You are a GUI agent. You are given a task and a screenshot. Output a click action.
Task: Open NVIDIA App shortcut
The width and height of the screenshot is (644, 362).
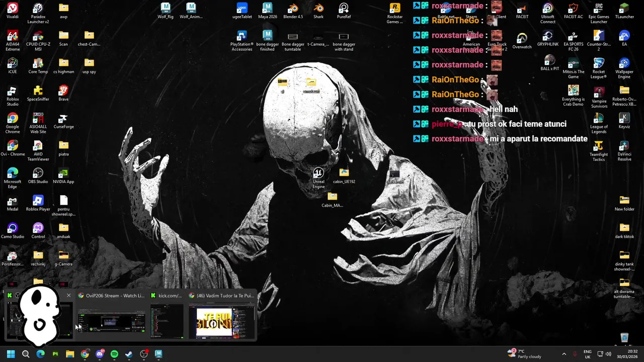click(x=63, y=176)
